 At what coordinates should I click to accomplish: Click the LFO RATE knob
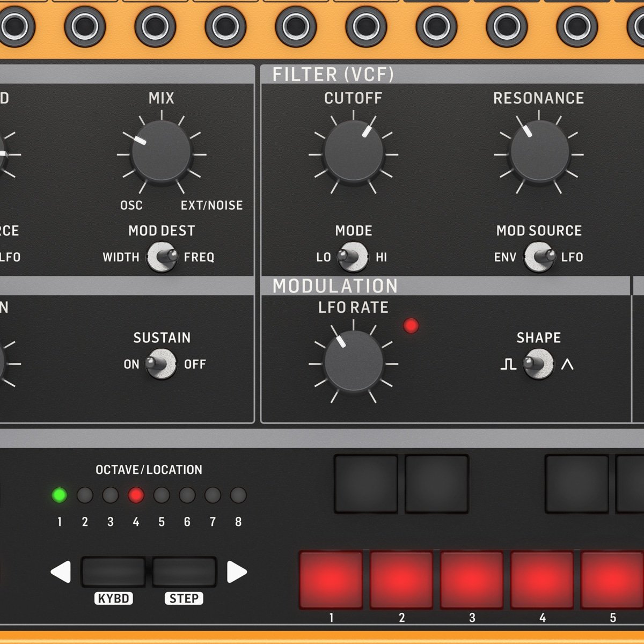click(x=353, y=362)
